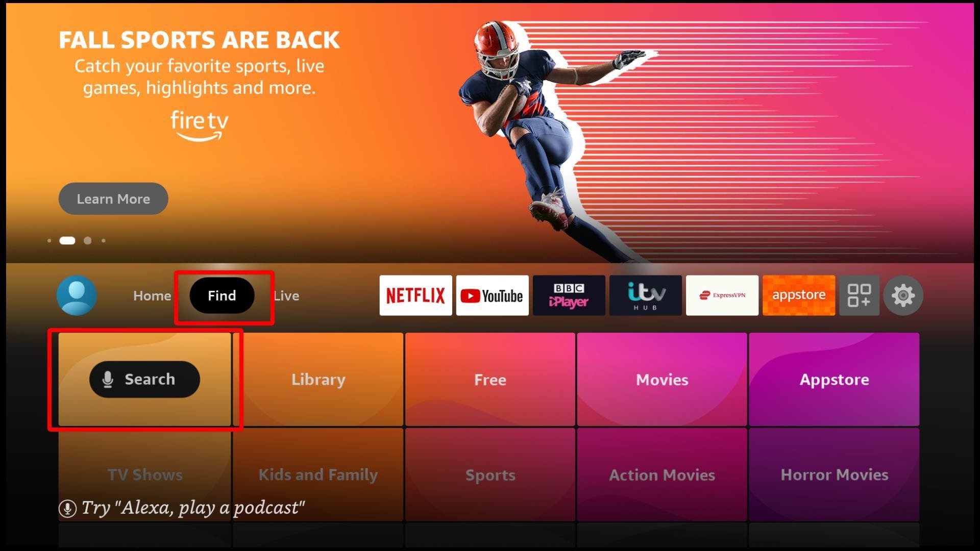Toggle to third carousel indicator

(x=88, y=240)
